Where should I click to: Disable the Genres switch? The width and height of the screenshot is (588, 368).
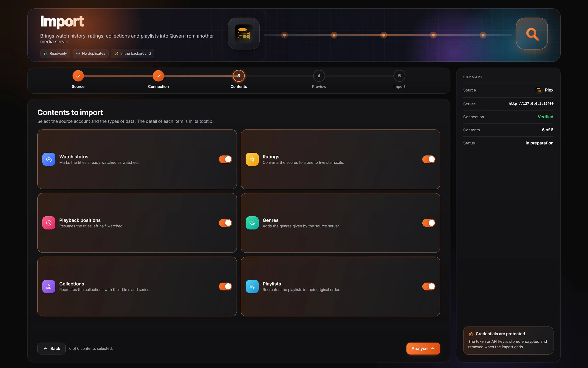point(429,223)
